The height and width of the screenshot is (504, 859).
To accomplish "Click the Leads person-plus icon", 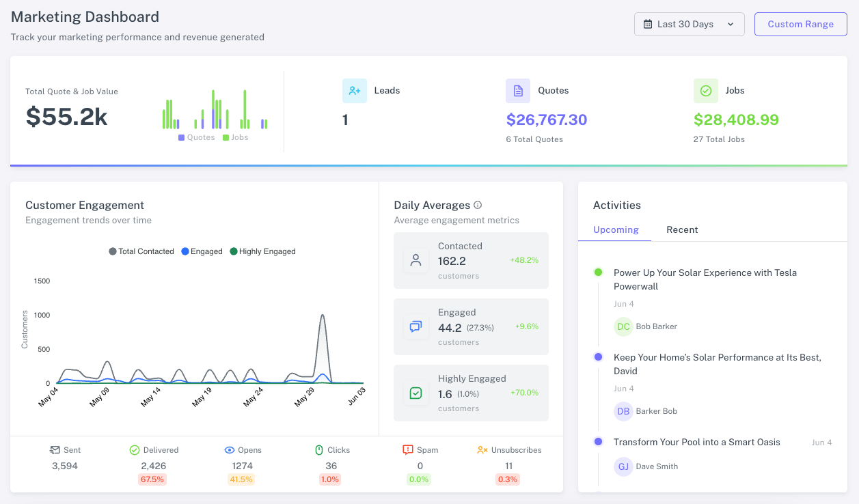I will click(x=355, y=91).
